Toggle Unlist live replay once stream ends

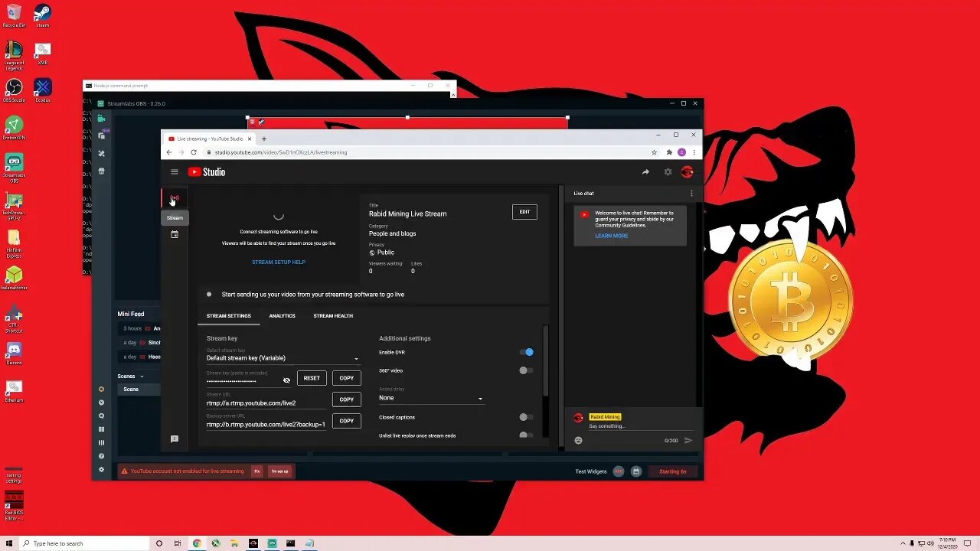[526, 435]
